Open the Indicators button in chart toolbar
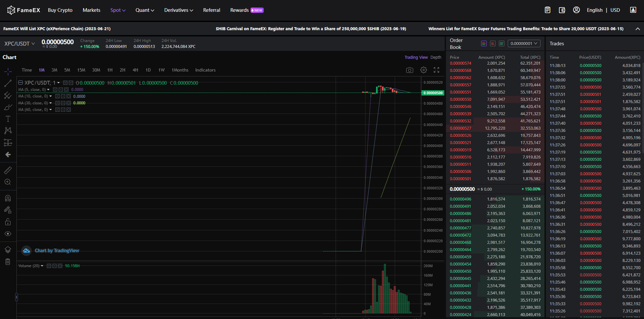Image resolution: width=644 pixels, height=319 pixels. (x=206, y=70)
